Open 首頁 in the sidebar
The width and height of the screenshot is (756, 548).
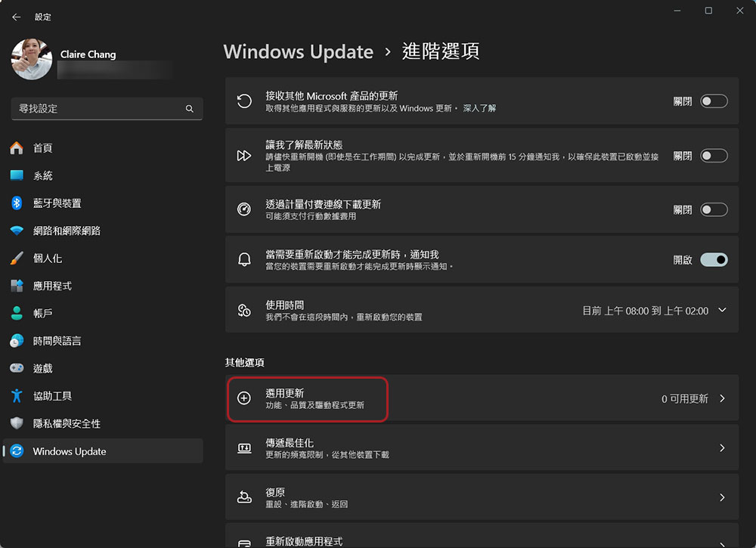click(x=103, y=148)
